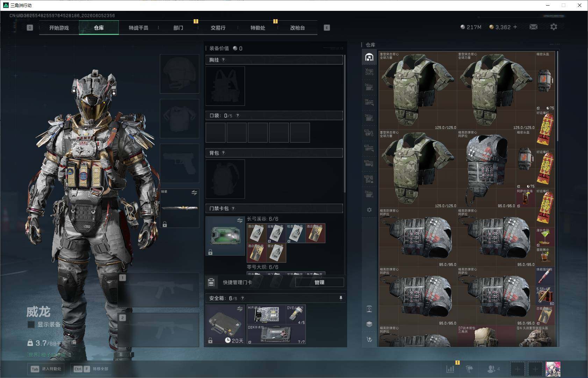Select the empty body armor slot
The image size is (588, 378).
tap(179, 118)
